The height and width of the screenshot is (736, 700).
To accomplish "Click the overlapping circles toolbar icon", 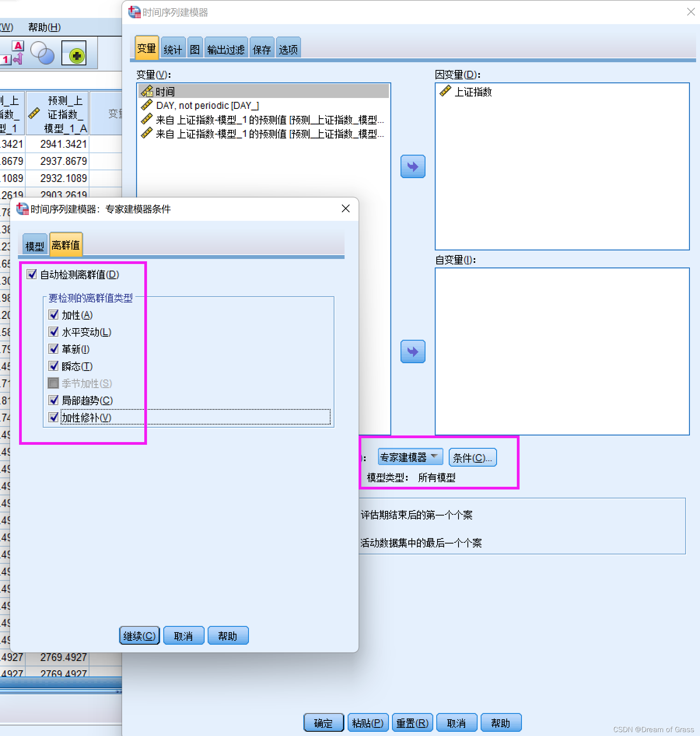I will (42, 53).
